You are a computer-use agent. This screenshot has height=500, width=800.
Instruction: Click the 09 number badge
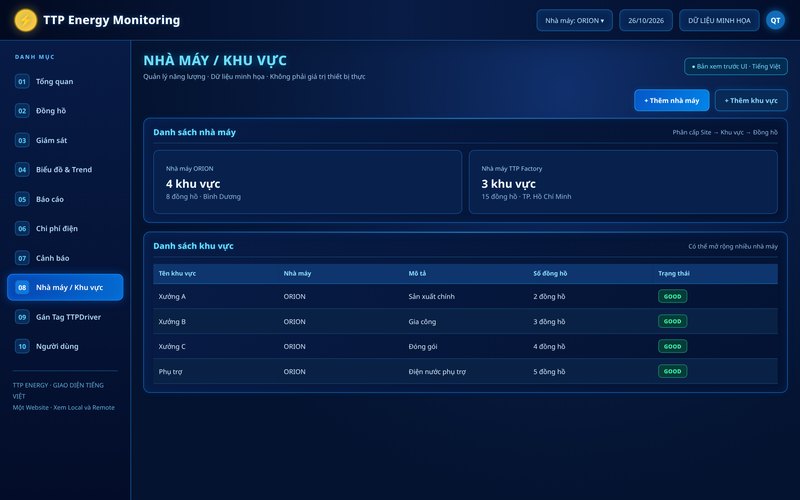pyautogui.click(x=22, y=317)
